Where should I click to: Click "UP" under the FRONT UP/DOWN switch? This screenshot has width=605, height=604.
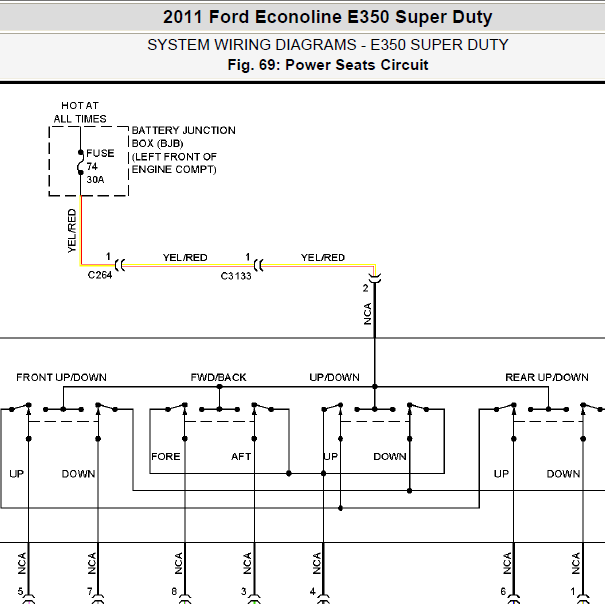point(16,474)
